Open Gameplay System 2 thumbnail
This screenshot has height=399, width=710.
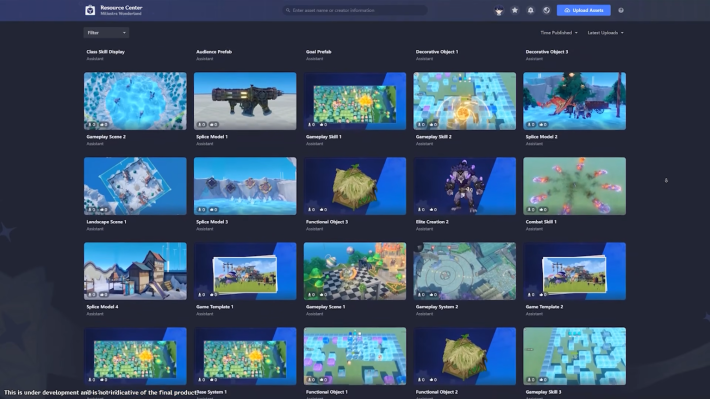click(465, 271)
